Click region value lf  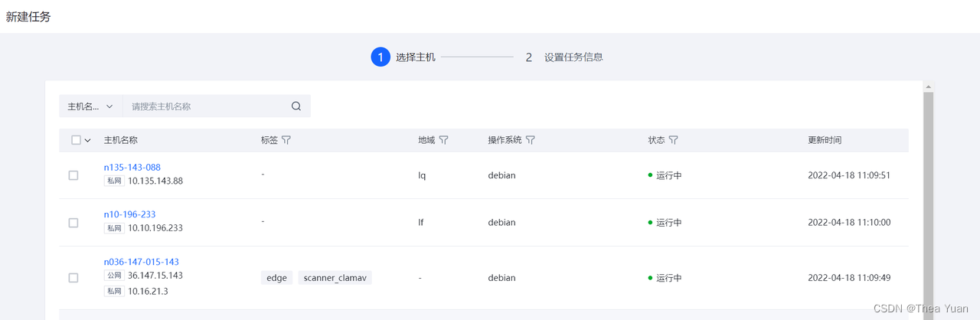(x=421, y=223)
